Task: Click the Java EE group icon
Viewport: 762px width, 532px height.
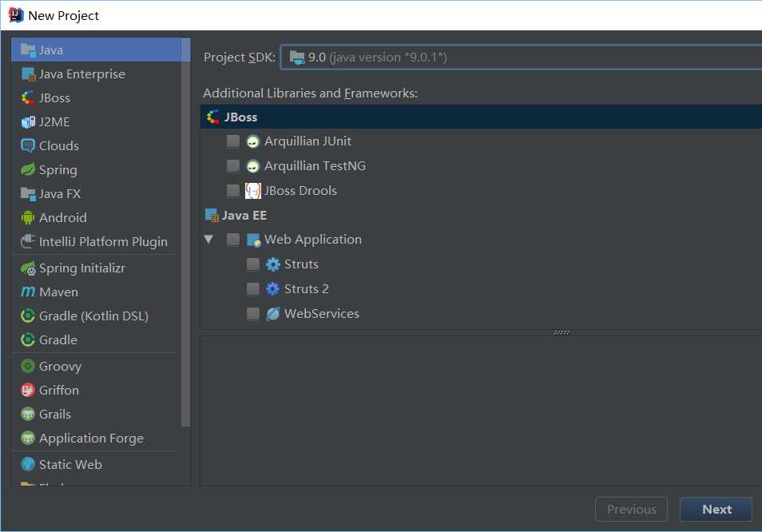Action: click(212, 215)
